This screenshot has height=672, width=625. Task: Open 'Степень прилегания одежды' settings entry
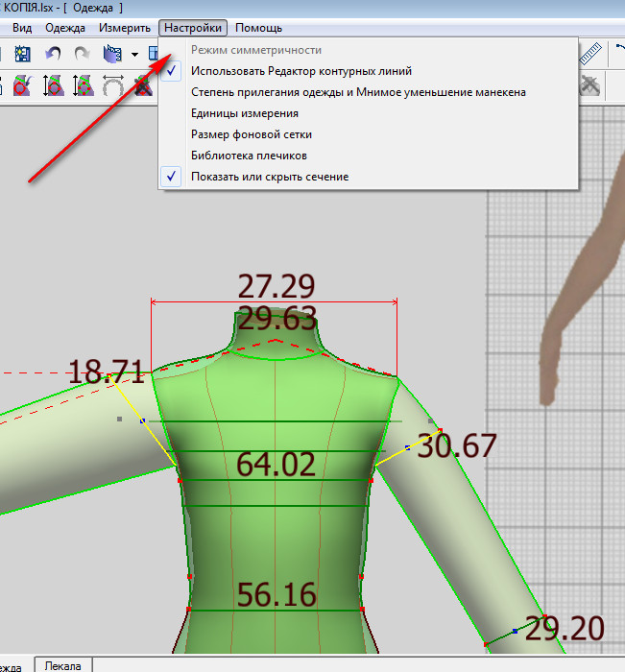357,92
